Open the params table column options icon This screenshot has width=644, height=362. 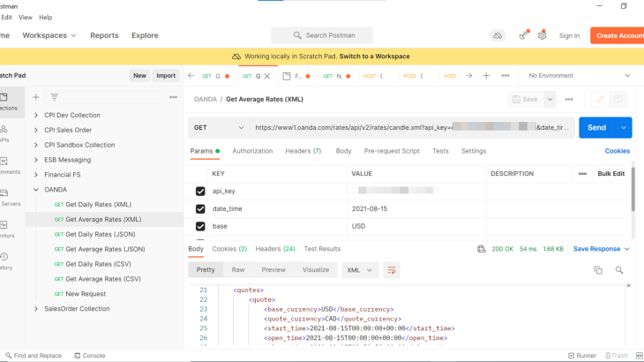click(582, 174)
